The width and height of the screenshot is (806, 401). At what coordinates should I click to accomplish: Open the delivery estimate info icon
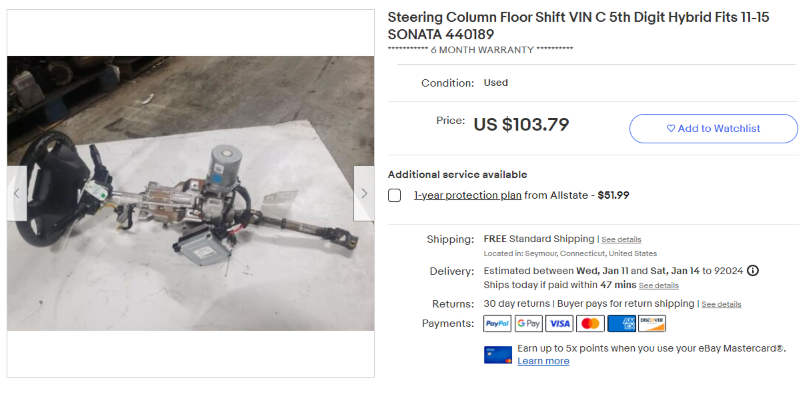753,270
